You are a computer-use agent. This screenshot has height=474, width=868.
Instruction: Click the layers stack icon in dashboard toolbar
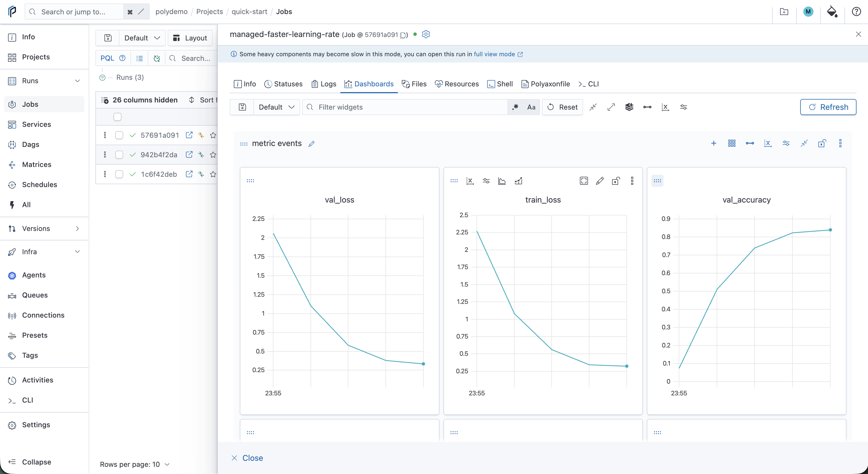coord(629,107)
